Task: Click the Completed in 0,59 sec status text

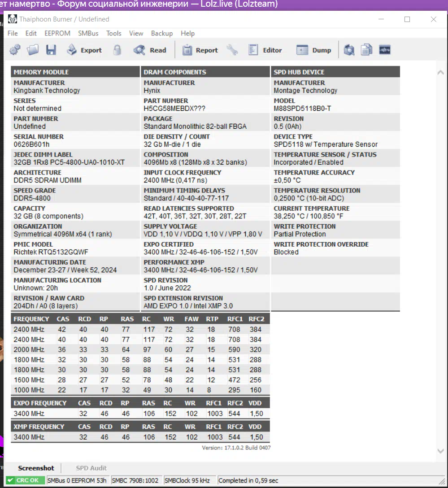Action: 248,480
